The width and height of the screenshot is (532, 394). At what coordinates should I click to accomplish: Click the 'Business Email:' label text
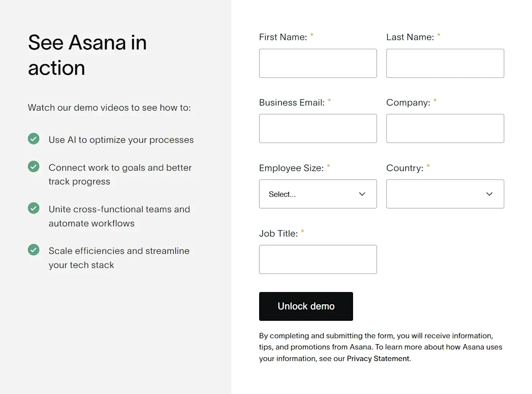tap(291, 103)
